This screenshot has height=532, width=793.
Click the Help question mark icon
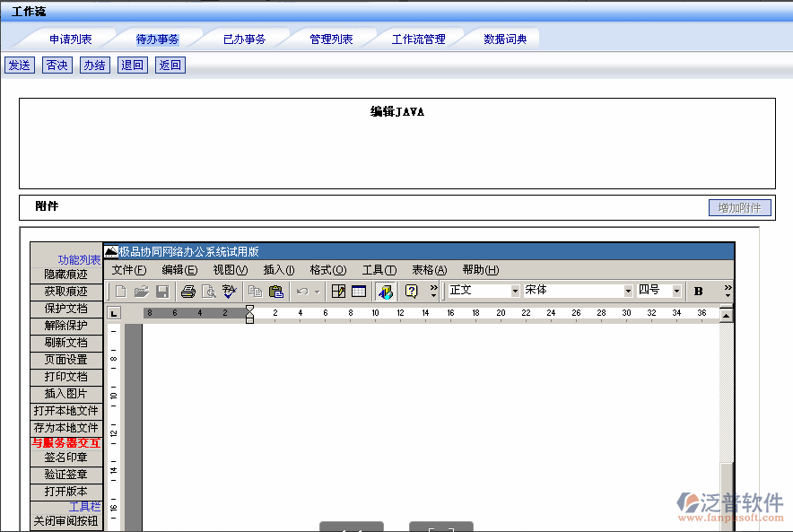412,291
